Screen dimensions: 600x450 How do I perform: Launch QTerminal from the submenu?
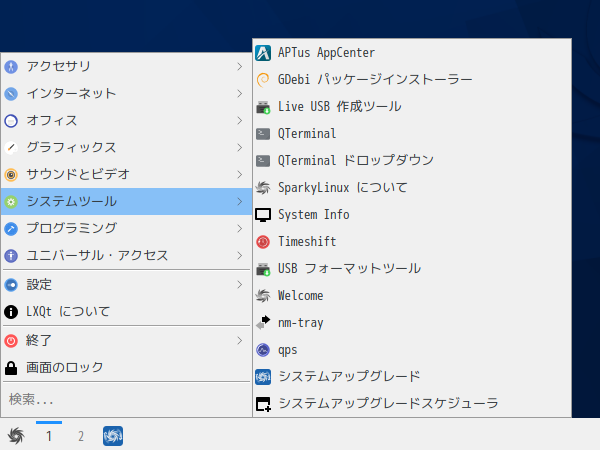pyautogui.click(x=412, y=134)
